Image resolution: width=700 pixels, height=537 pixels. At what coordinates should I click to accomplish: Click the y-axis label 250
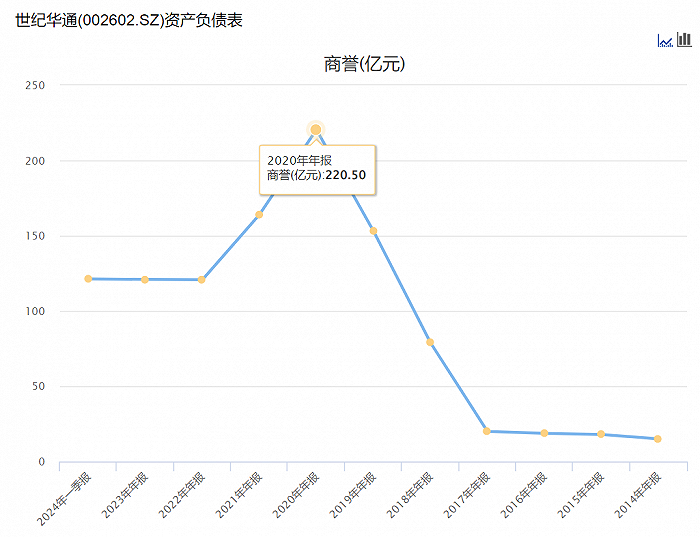tap(35, 85)
